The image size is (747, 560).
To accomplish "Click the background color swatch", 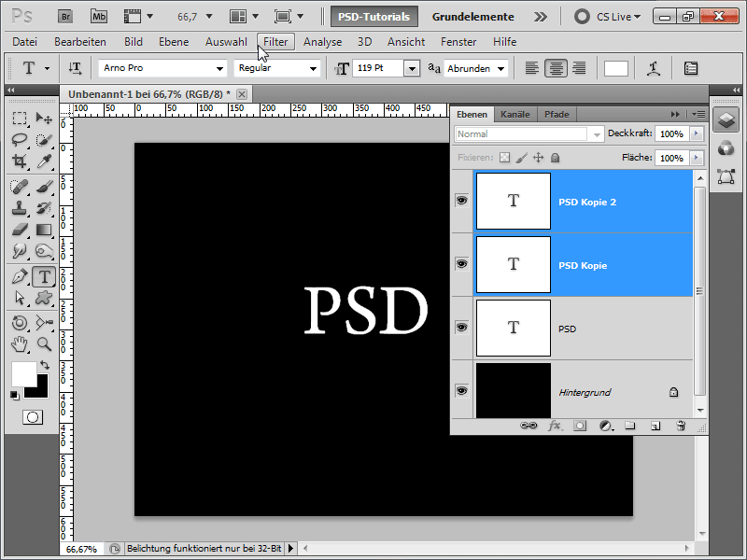I will click(x=42, y=391).
